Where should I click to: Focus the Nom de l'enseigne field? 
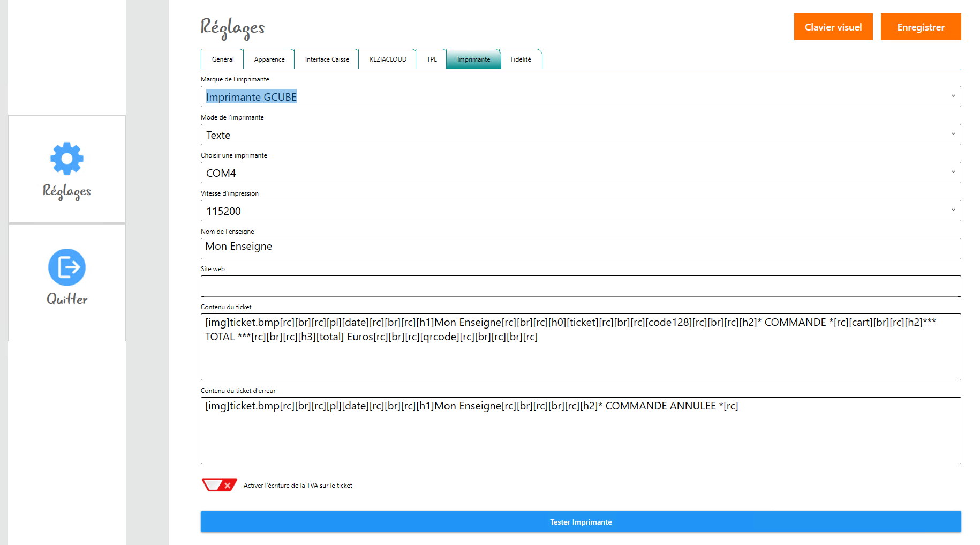tap(581, 249)
